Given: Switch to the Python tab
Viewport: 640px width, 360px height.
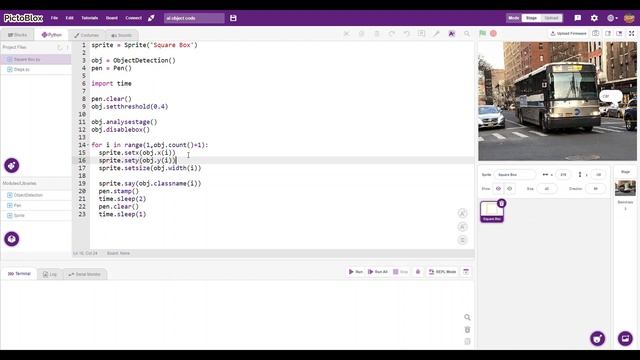Looking at the screenshot, I should (x=51, y=35).
